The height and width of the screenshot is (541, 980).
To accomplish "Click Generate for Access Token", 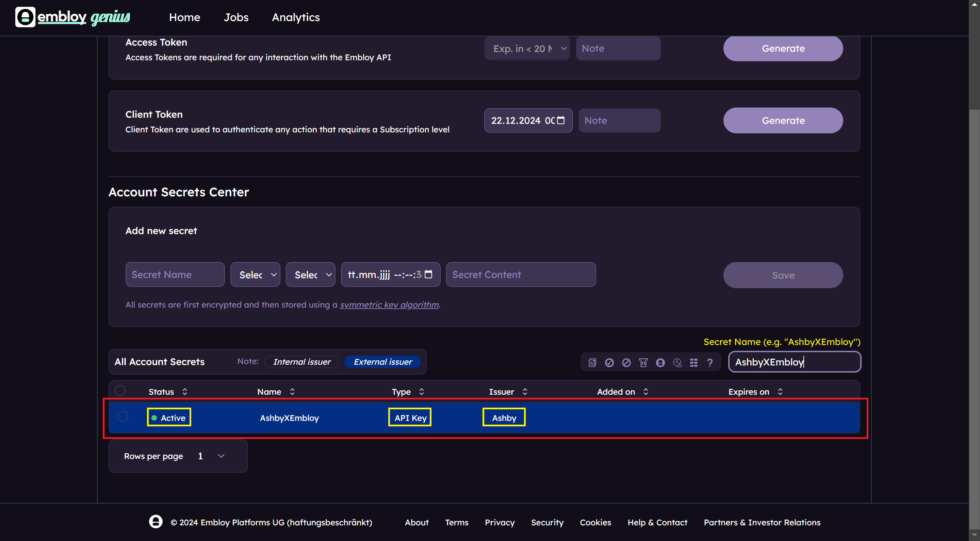I will (x=783, y=48).
